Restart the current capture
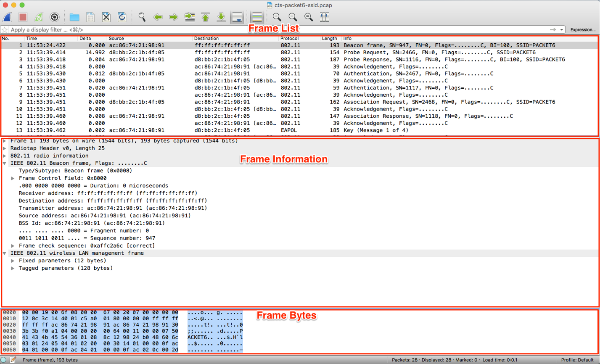Viewport: 600px width, 364px height. pos(38,17)
